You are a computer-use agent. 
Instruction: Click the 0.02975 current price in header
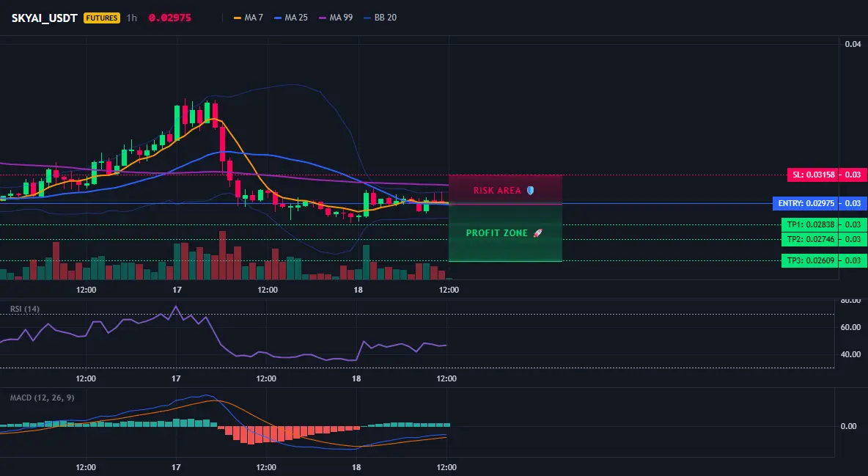pyautogui.click(x=170, y=18)
